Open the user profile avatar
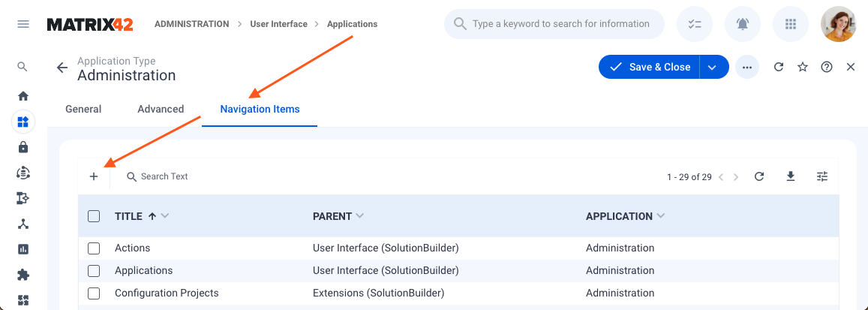The height and width of the screenshot is (310, 868). click(x=838, y=24)
